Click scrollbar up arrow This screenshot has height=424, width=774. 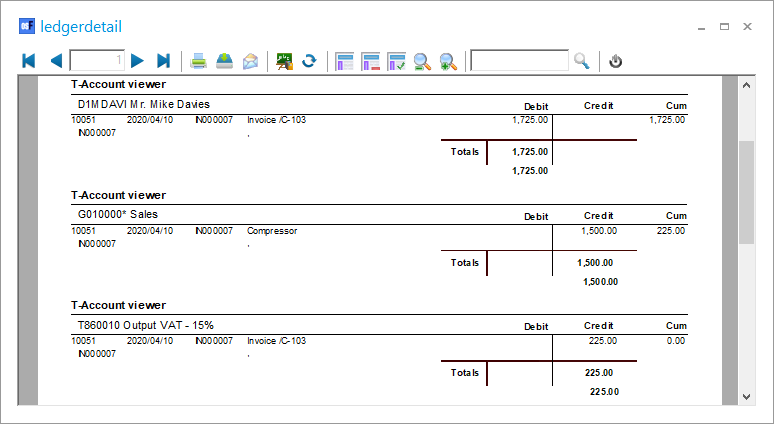746,86
